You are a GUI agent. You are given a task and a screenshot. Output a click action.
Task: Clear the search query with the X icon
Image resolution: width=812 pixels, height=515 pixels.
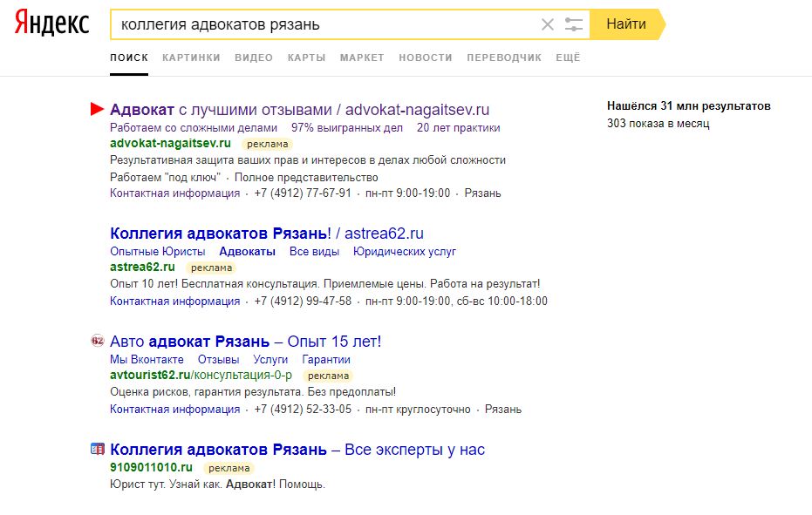(548, 24)
